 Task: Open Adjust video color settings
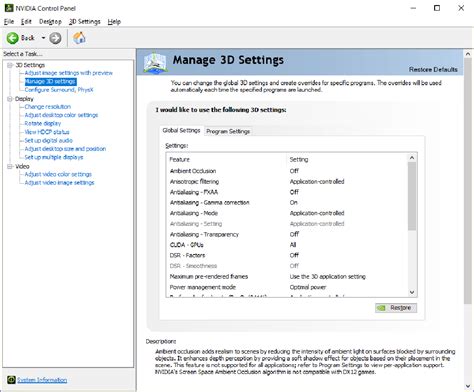pyautogui.click(x=58, y=174)
